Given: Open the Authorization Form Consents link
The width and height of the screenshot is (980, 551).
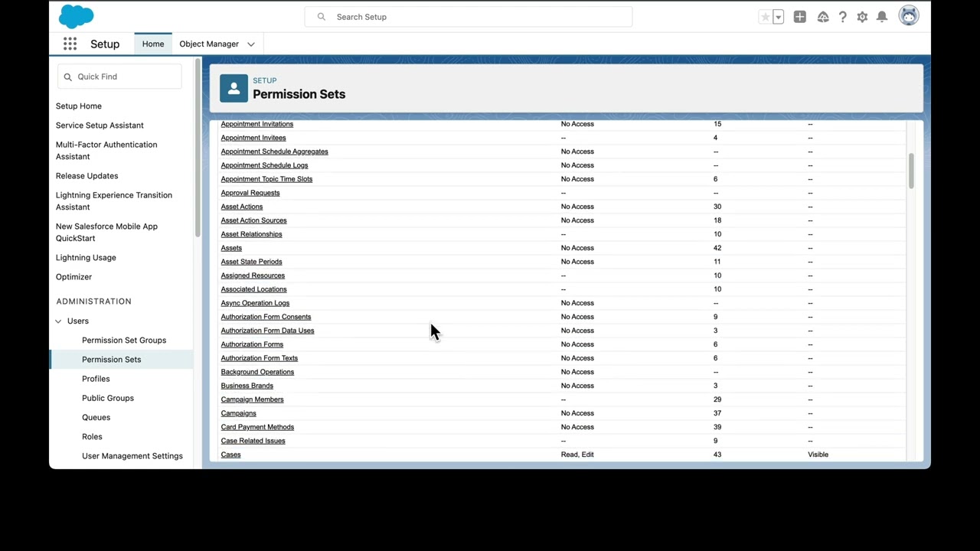Looking at the screenshot, I should (266, 317).
